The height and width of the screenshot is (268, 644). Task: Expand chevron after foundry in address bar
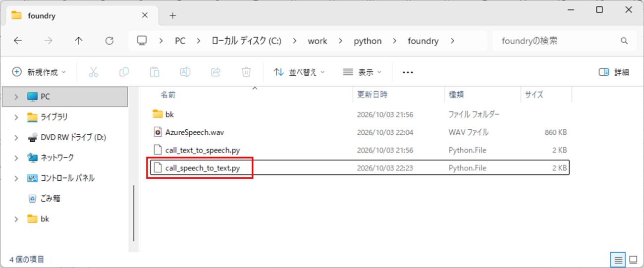[x=452, y=41]
